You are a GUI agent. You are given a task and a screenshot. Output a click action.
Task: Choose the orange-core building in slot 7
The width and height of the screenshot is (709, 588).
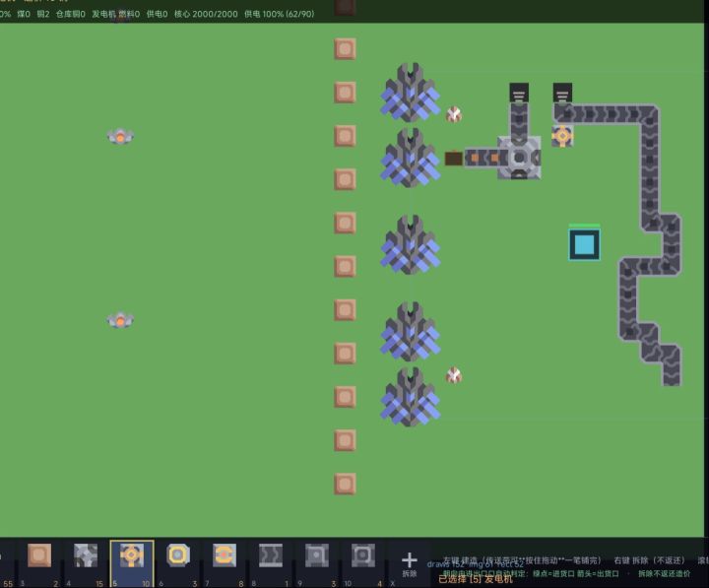[x=225, y=555]
